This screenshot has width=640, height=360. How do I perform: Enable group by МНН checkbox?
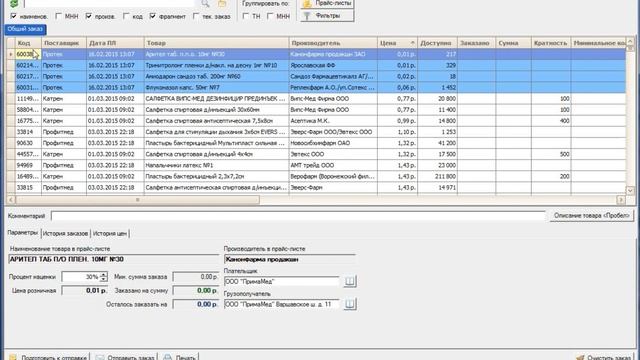(x=270, y=16)
